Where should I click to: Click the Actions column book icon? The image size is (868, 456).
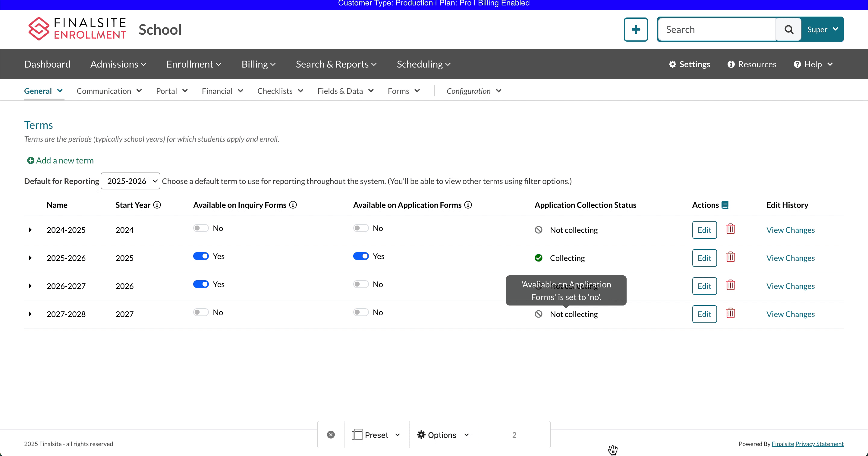coord(725,205)
